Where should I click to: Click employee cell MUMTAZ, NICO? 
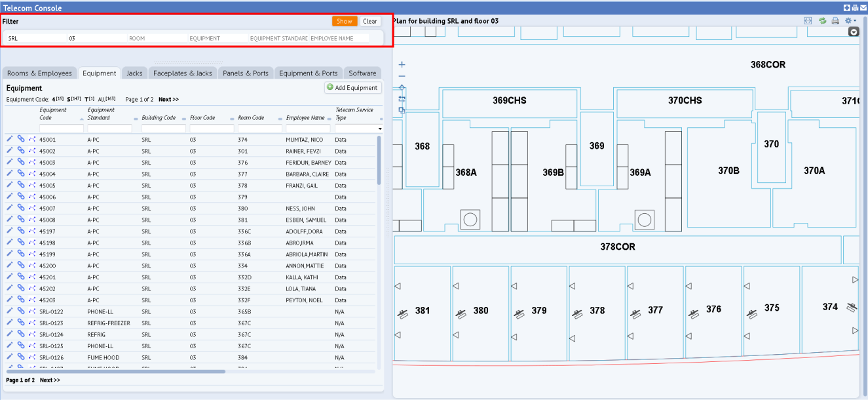coord(305,140)
